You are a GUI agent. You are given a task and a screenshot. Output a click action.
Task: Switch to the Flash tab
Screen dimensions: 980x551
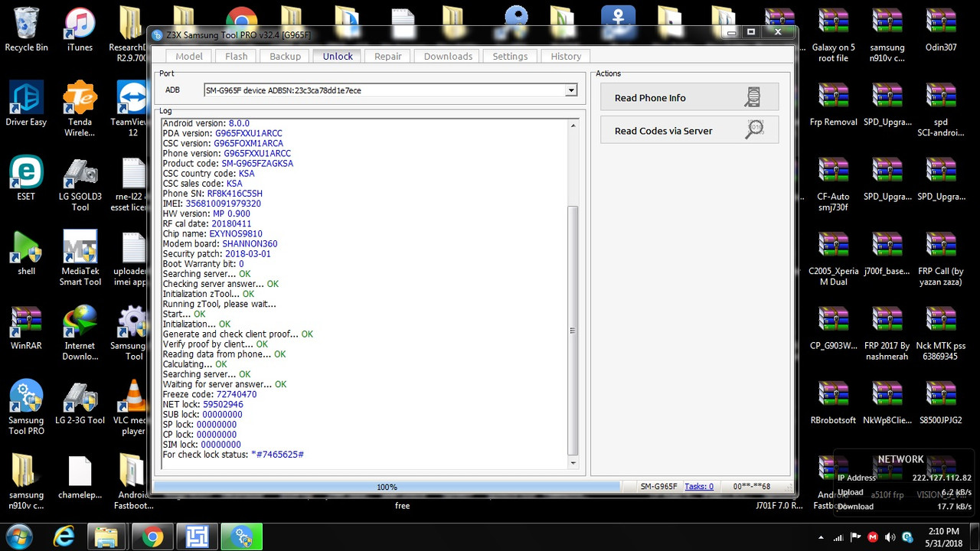pyautogui.click(x=237, y=56)
